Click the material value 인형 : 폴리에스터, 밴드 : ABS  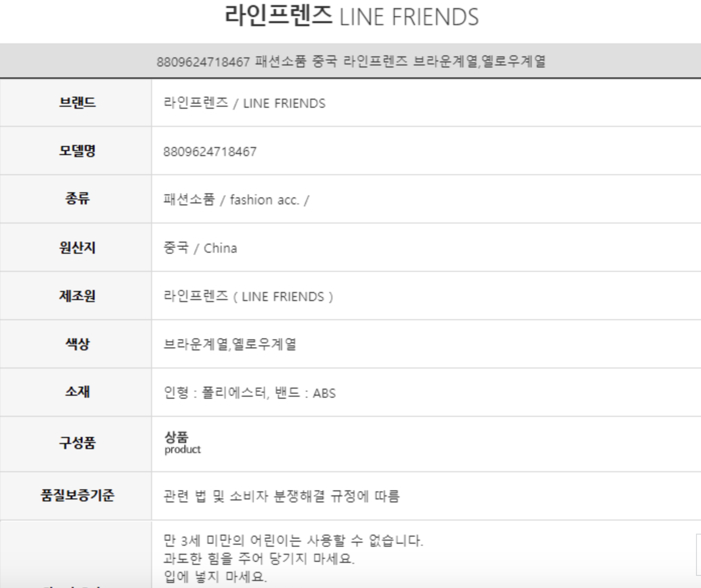249,393
